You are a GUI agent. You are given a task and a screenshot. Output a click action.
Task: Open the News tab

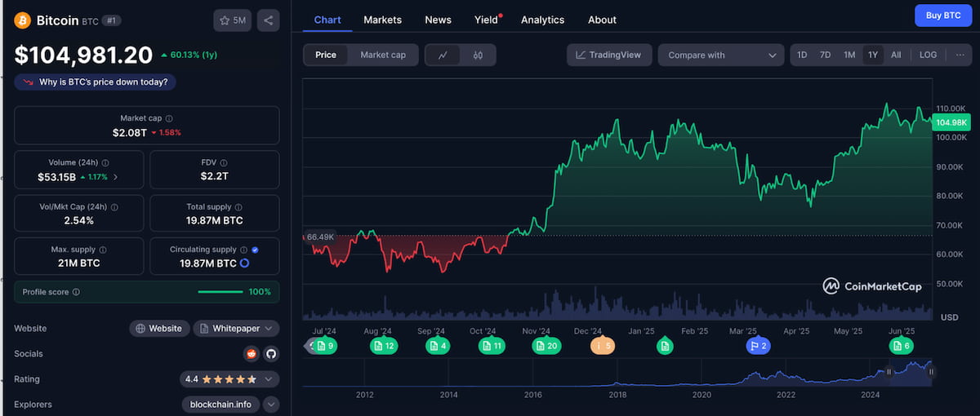point(438,20)
